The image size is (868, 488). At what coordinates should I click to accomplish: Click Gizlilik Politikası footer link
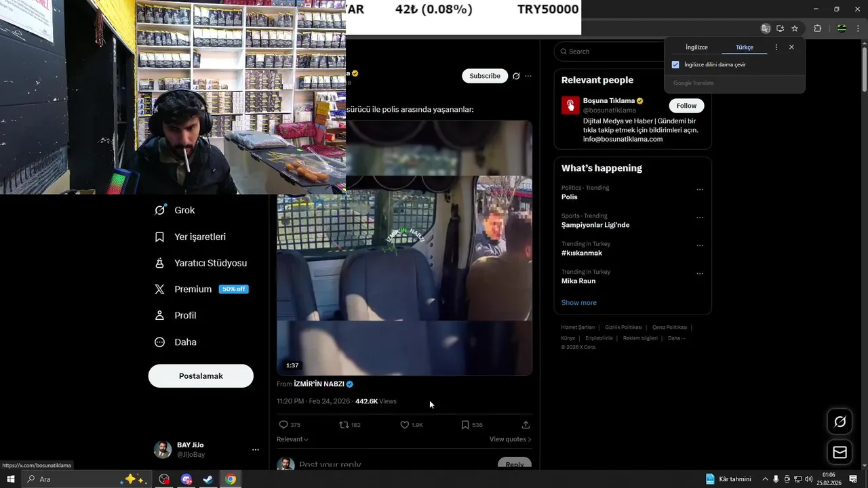pyautogui.click(x=623, y=327)
